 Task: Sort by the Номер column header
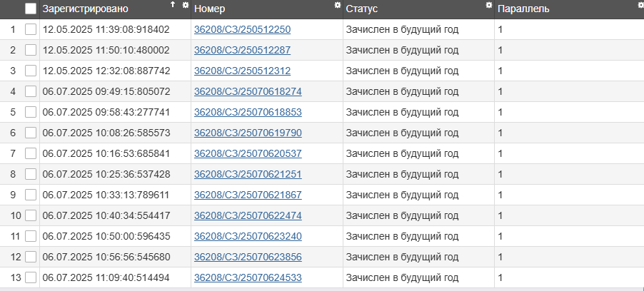pos(209,9)
